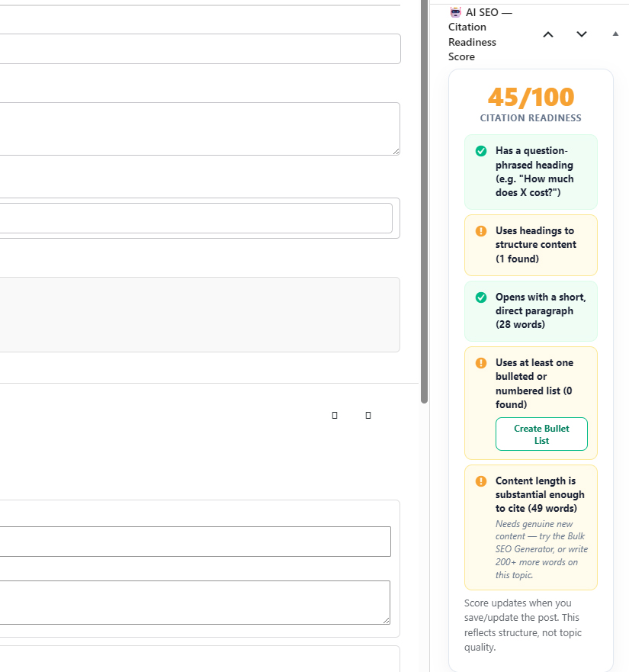Click green check beside Opens with short paragraph
629x672 pixels.
coord(481,297)
